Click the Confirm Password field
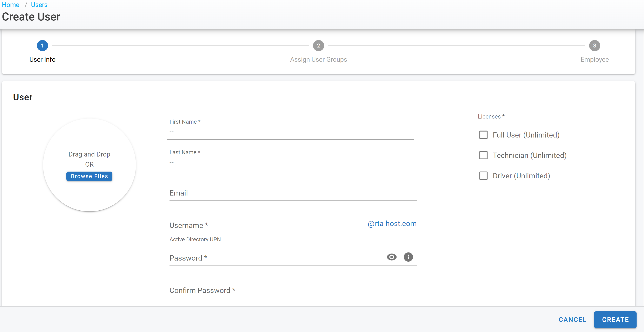 click(292, 290)
